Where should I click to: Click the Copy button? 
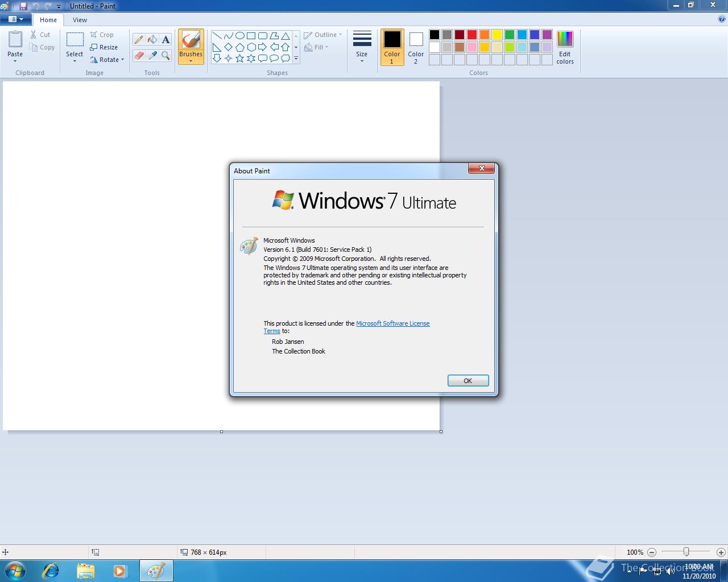tap(42, 47)
